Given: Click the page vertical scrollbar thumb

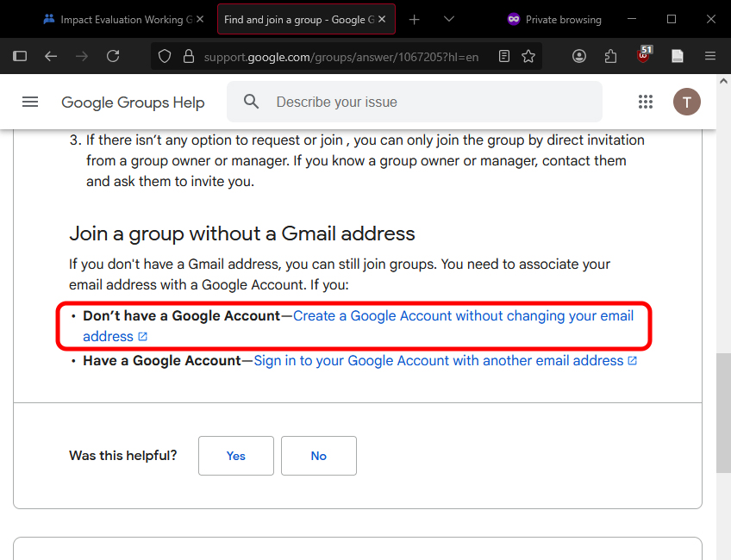Looking at the screenshot, I should click(x=723, y=412).
